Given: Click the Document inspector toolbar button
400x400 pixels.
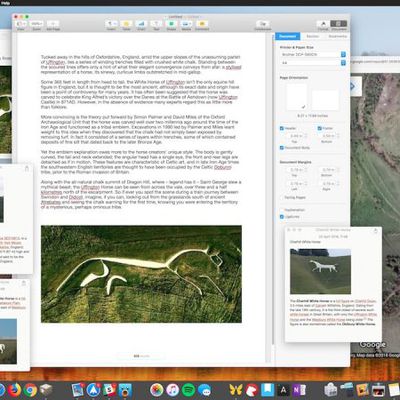Looking at the screenshot, I should coord(338,24).
